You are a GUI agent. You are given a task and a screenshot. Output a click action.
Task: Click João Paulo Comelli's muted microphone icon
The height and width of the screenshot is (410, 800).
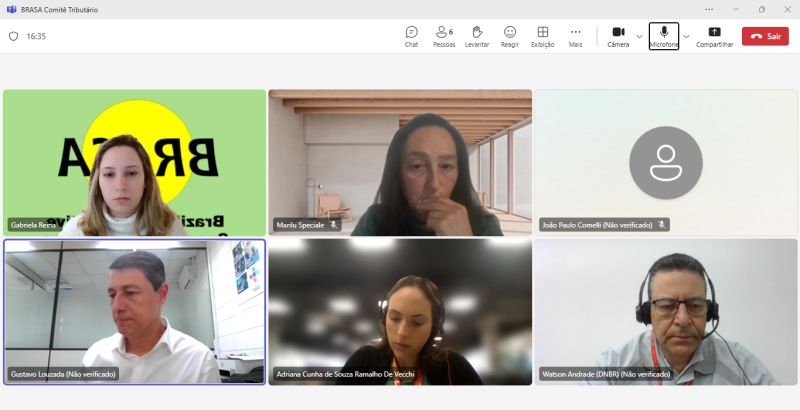pos(662,225)
